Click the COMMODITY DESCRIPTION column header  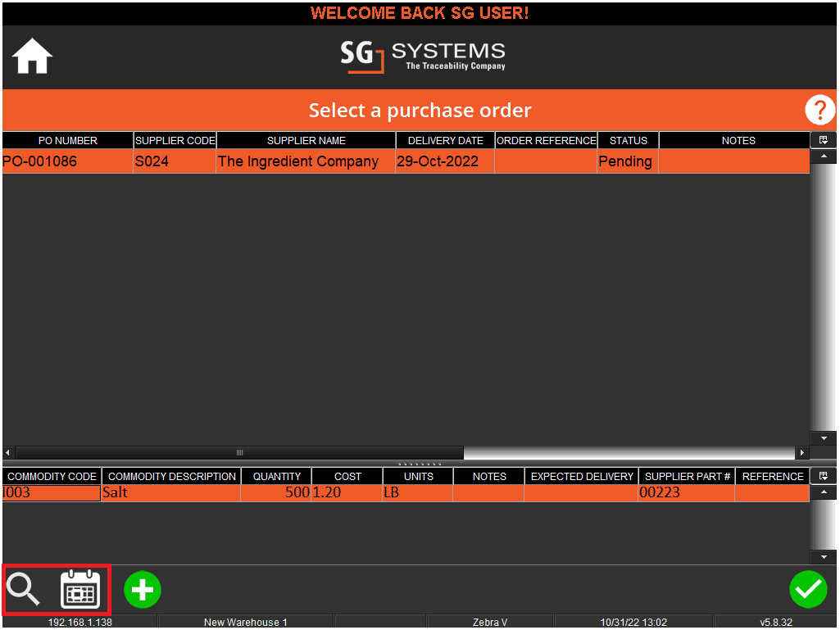(x=172, y=477)
